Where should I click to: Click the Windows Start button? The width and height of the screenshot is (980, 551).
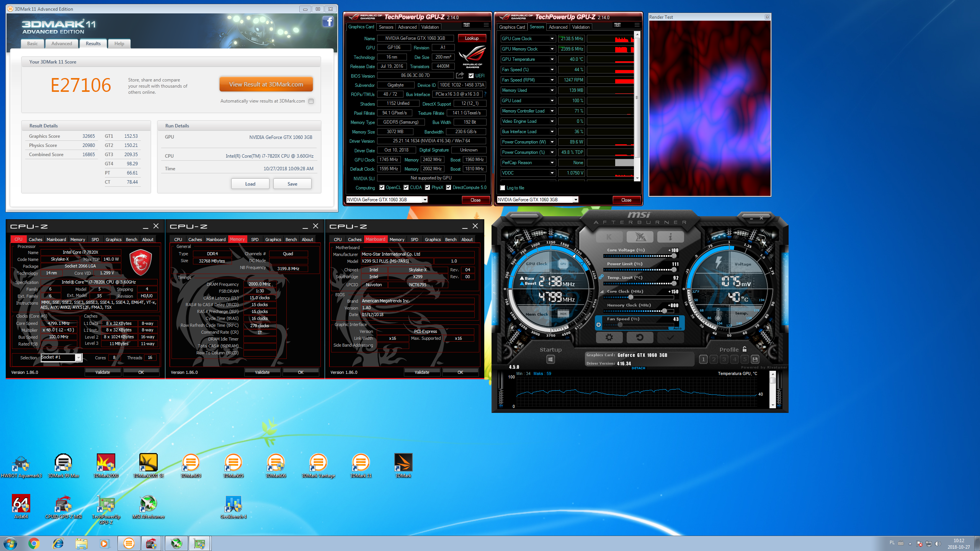[x=10, y=543]
